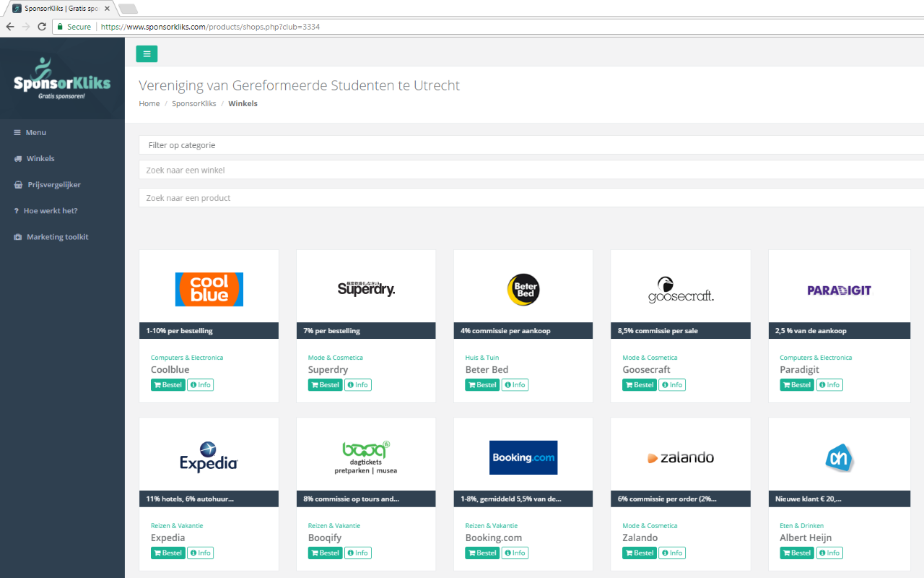Select the SponsorKliks browser tab

pyautogui.click(x=61, y=9)
